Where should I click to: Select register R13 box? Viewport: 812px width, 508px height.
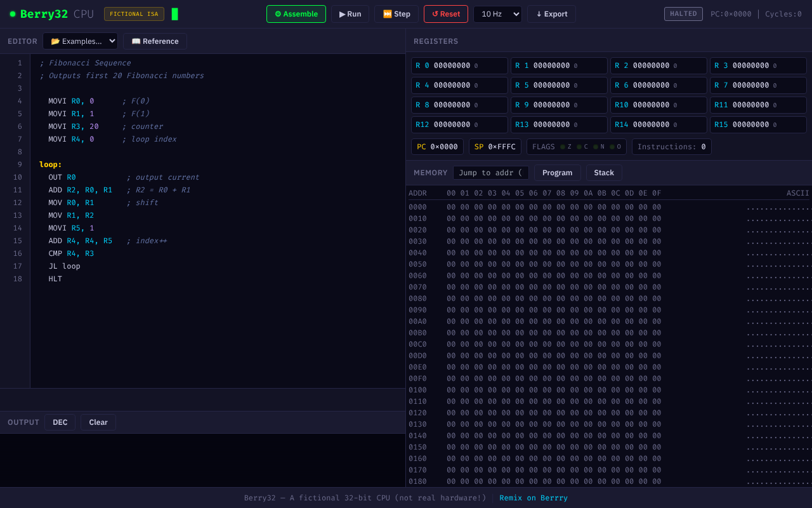(x=559, y=124)
